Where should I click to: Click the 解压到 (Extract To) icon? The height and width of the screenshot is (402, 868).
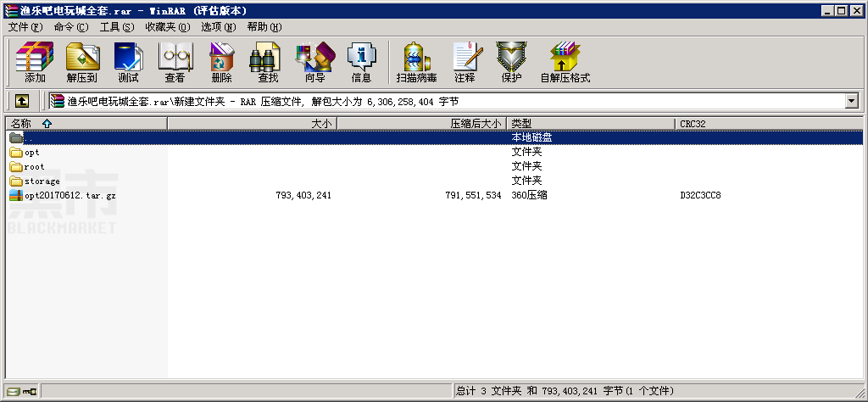coord(82,62)
